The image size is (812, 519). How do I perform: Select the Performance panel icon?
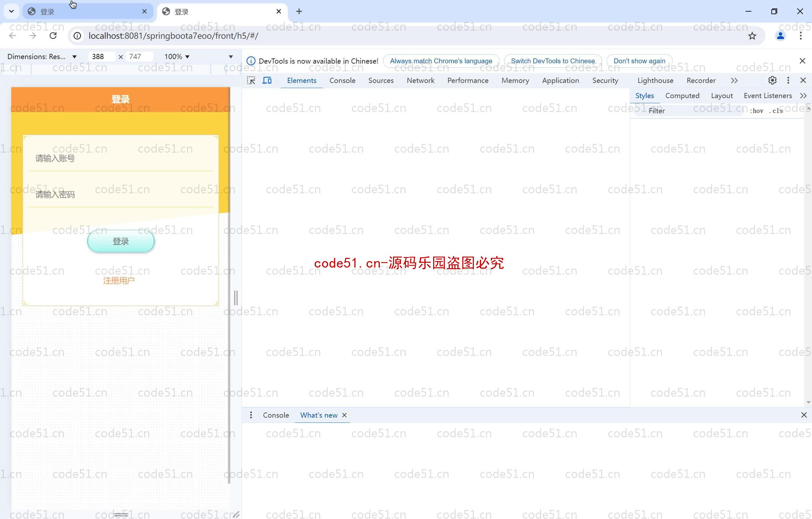coord(468,80)
